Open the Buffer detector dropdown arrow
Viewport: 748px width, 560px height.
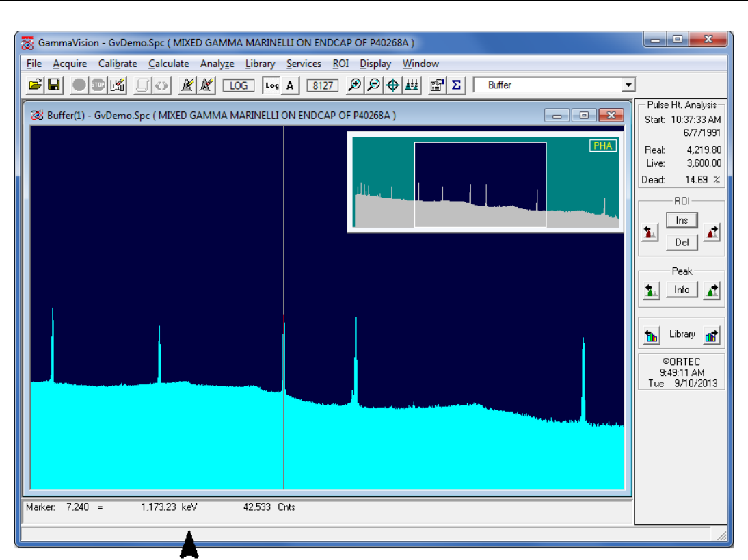628,85
